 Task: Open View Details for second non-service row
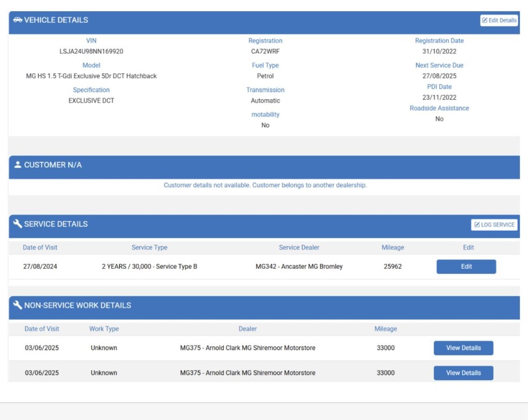(463, 373)
